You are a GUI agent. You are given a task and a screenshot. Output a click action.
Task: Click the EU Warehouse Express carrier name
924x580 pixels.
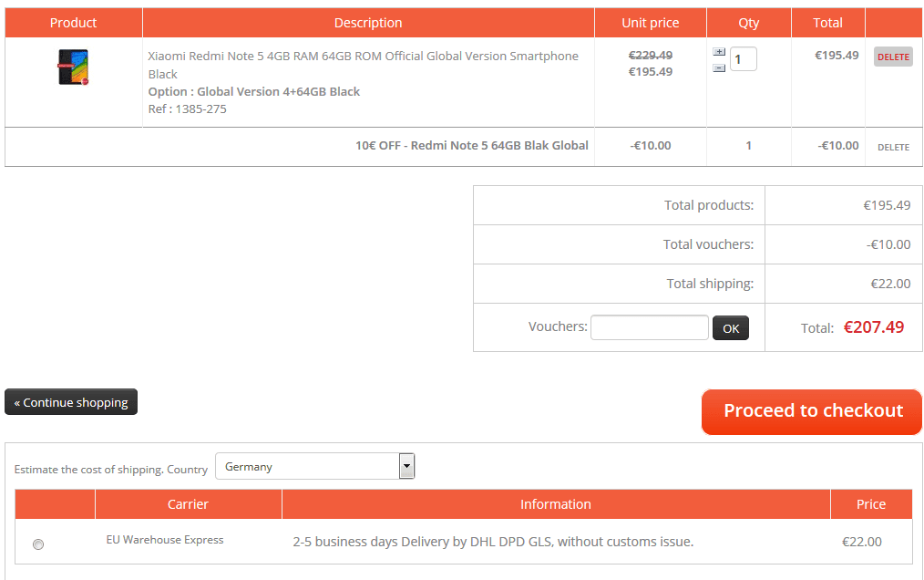(165, 540)
